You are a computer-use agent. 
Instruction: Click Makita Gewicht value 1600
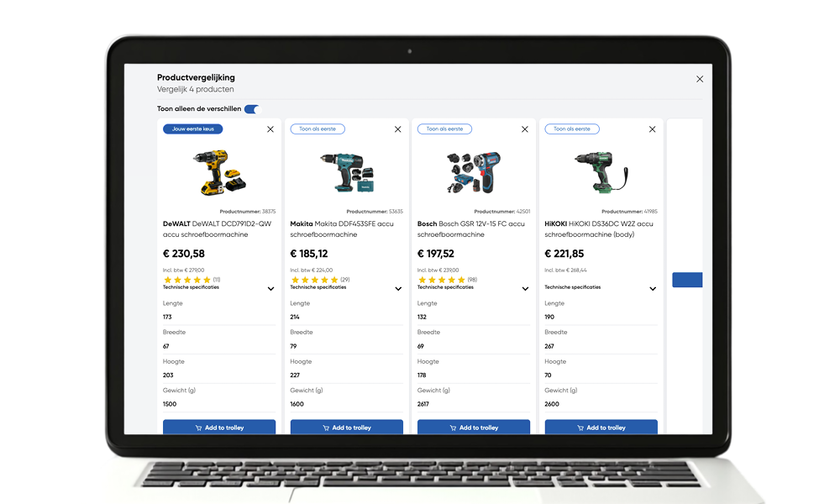tap(297, 404)
